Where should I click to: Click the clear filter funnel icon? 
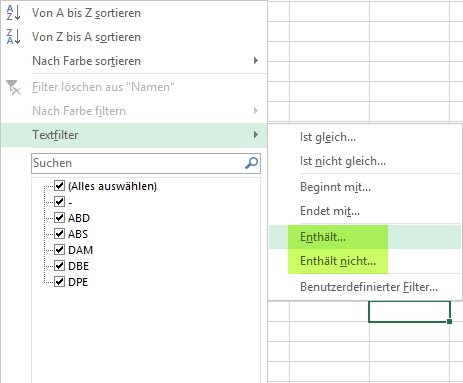pyautogui.click(x=13, y=87)
